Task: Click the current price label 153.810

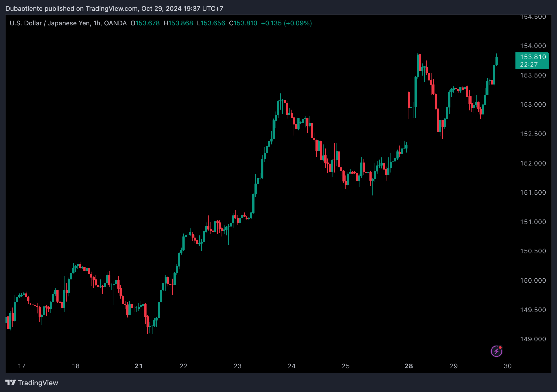Action: 533,57
